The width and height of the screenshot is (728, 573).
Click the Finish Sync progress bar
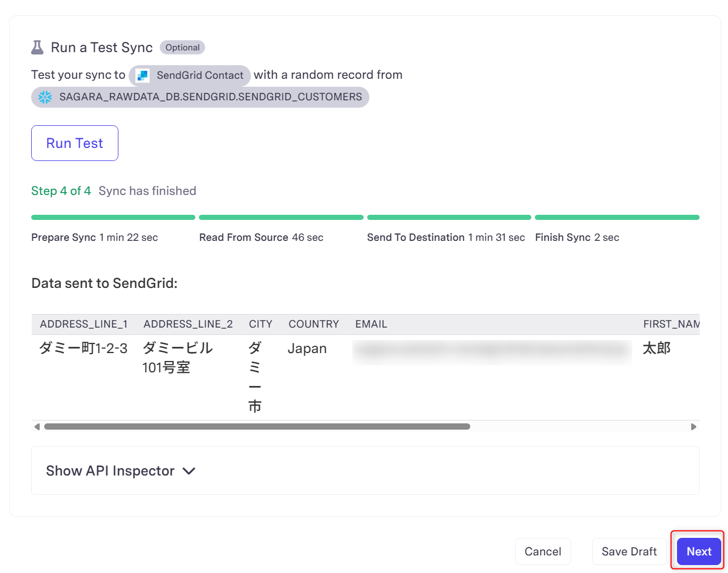617,217
